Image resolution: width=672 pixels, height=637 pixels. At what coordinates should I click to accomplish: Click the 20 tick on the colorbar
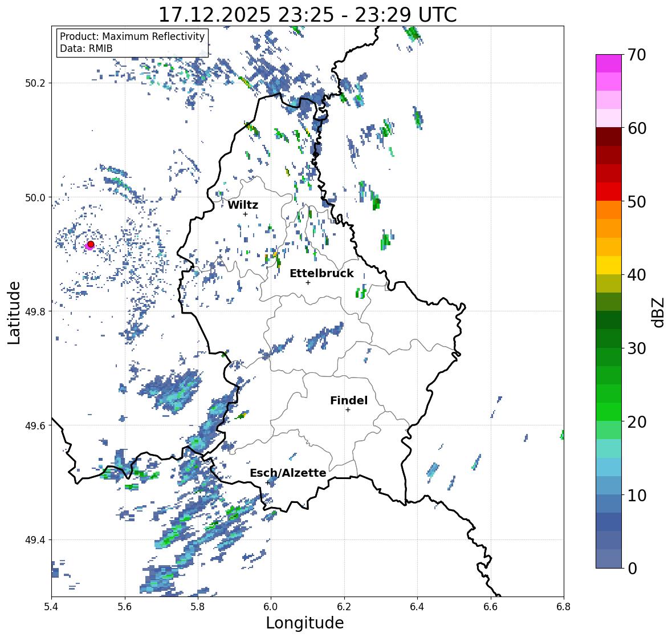[x=637, y=422]
